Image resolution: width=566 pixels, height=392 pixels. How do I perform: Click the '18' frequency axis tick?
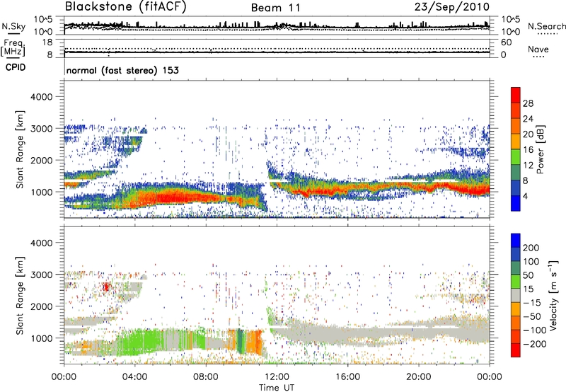[47, 42]
